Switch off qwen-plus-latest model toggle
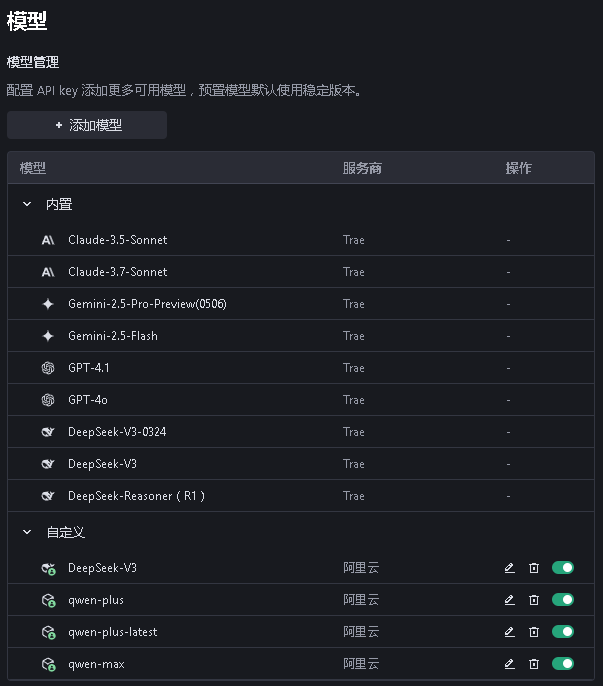 pyautogui.click(x=563, y=632)
